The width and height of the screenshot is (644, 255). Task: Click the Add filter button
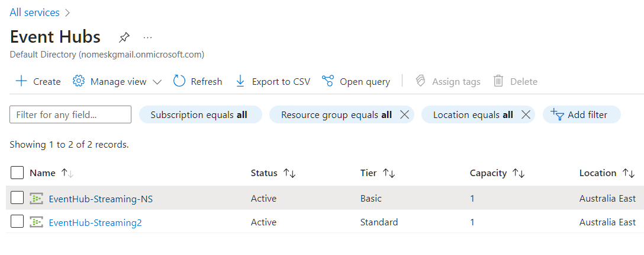[x=582, y=114]
